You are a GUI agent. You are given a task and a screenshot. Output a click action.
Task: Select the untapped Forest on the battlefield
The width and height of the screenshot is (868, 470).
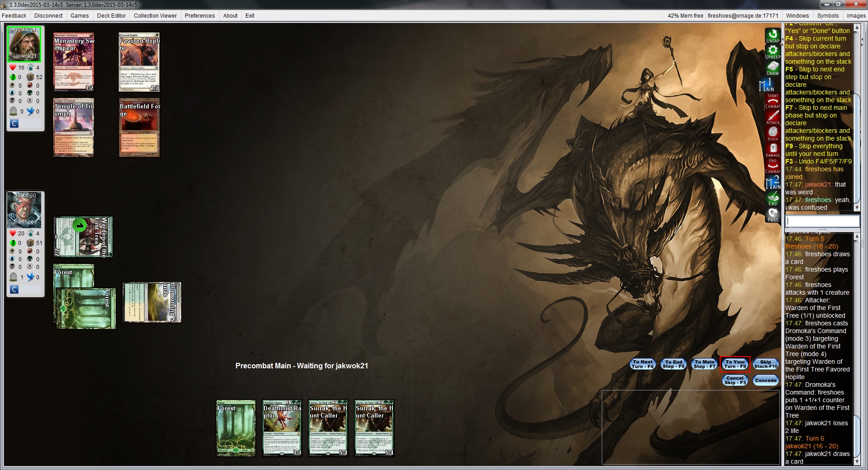[74, 276]
